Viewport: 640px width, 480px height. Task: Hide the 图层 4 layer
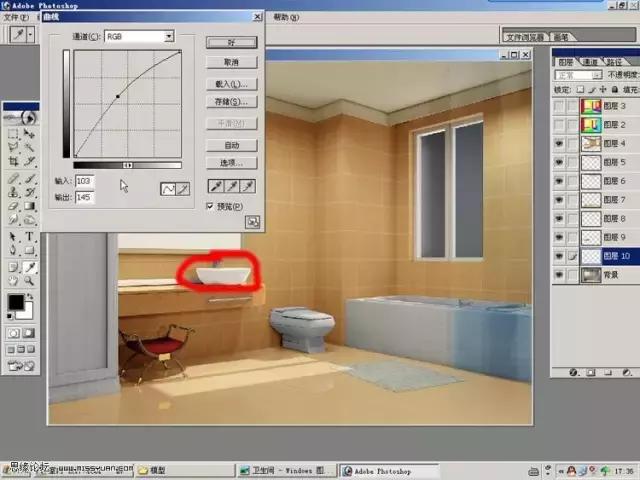[558, 144]
